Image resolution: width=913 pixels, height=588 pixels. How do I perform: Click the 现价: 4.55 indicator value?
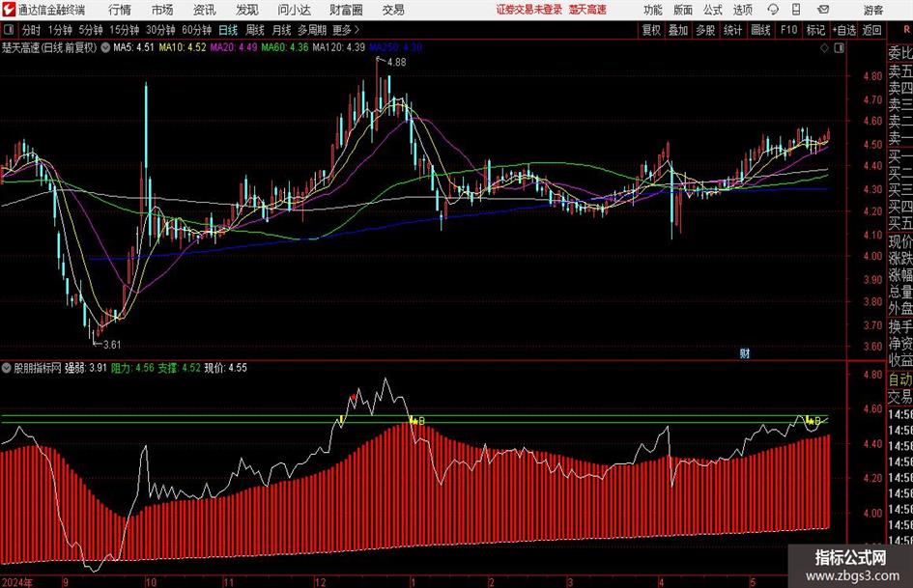tap(225, 368)
